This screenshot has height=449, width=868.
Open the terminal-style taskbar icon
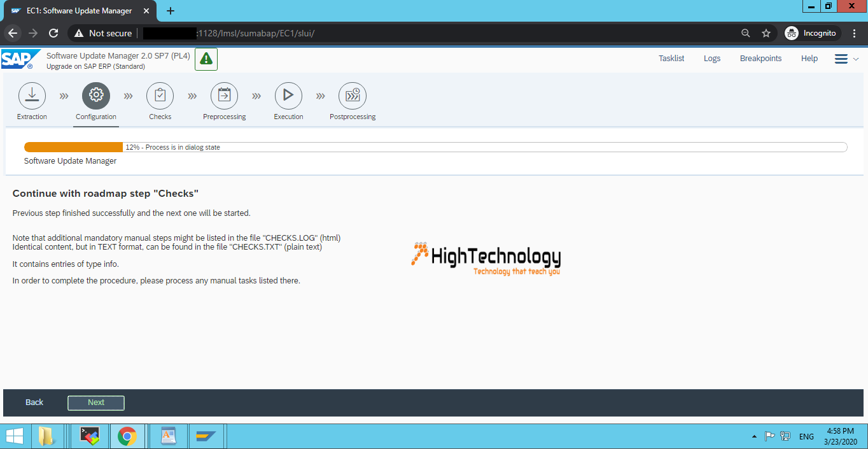[x=89, y=436]
